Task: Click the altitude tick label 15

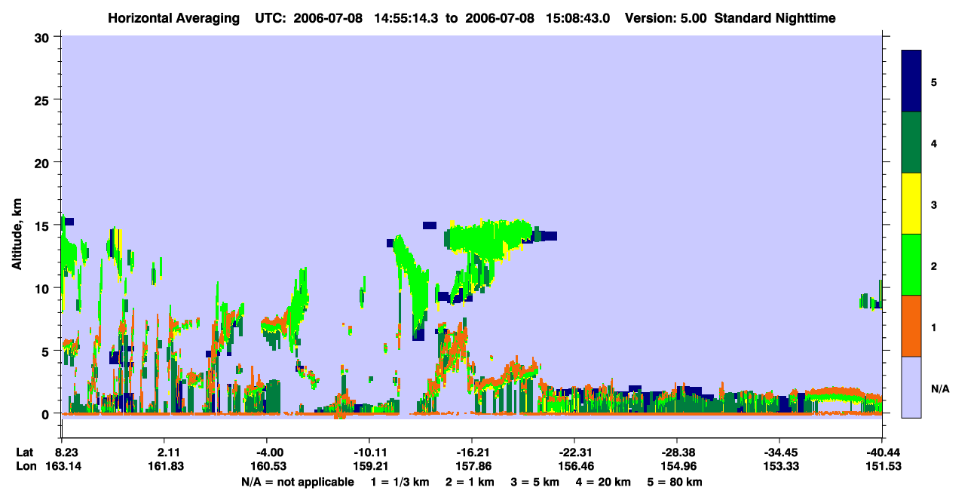Action: tap(43, 225)
